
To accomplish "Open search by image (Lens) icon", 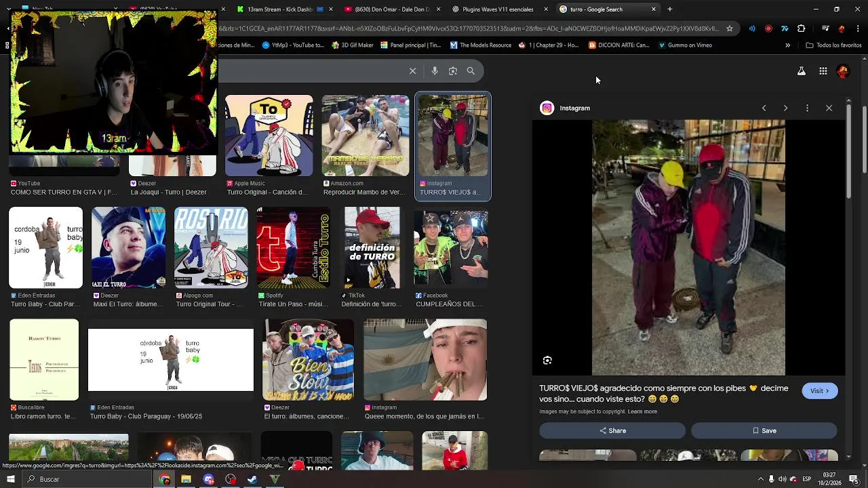I will (x=453, y=70).
